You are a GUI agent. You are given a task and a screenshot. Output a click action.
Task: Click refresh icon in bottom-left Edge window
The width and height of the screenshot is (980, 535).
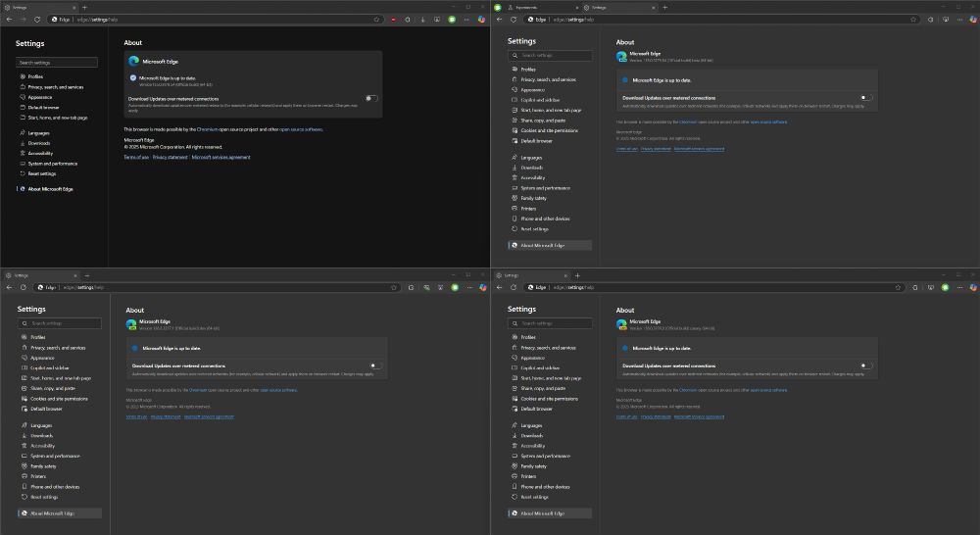(x=24, y=287)
